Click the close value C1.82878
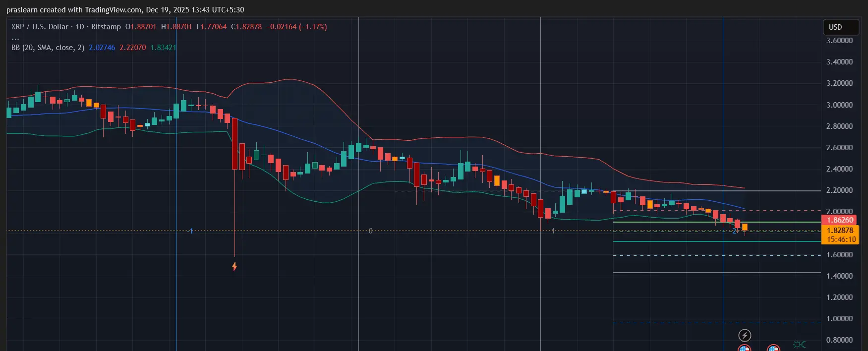This screenshot has width=868, height=351. [246, 27]
